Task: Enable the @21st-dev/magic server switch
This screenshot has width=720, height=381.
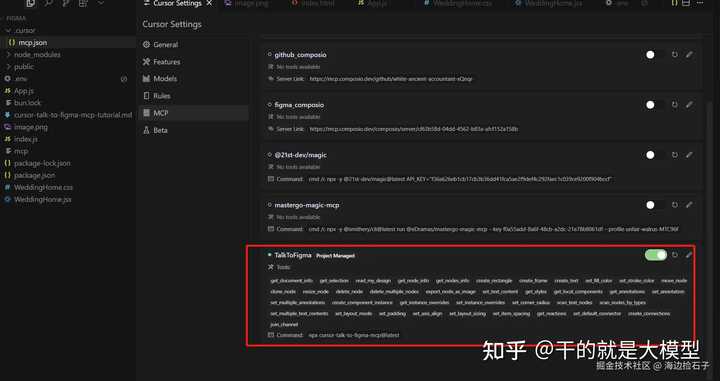Action: point(655,155)
